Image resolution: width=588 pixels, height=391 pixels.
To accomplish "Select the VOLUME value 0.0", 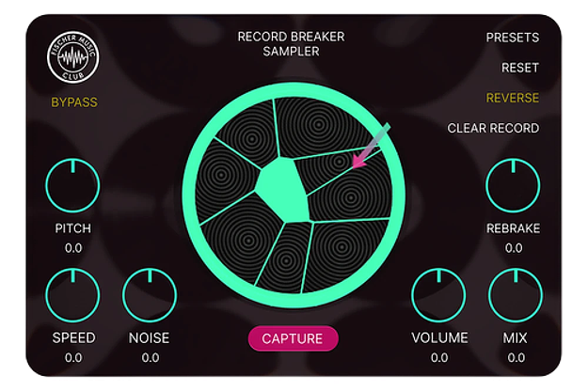I will [x=439, y=358].
